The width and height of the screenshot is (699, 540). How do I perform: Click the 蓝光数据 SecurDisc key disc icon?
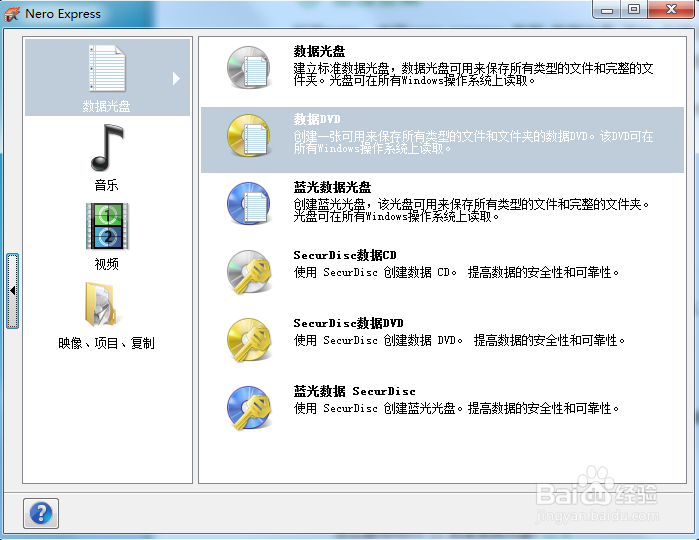(250, 408)
